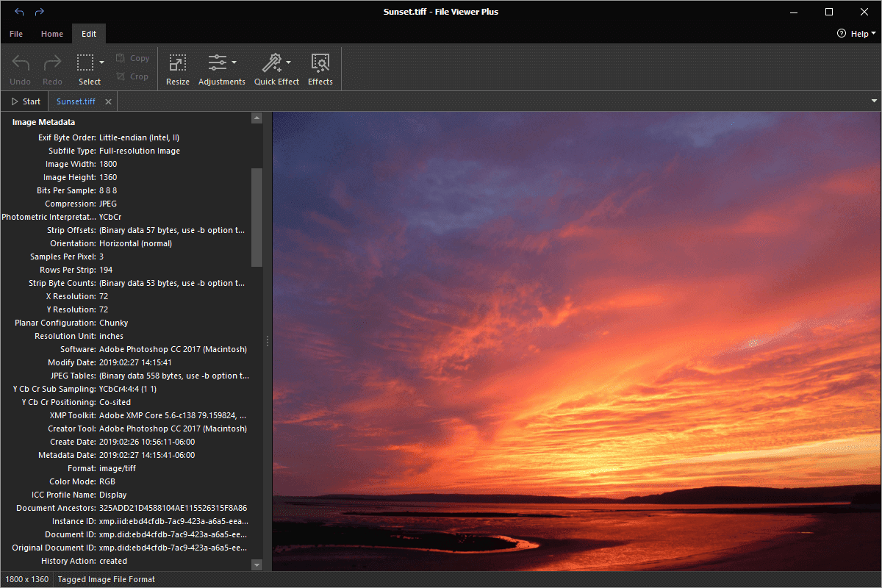This screenshot has height=588, width=882.
Task: Open the Help menu
Action: 856,34
